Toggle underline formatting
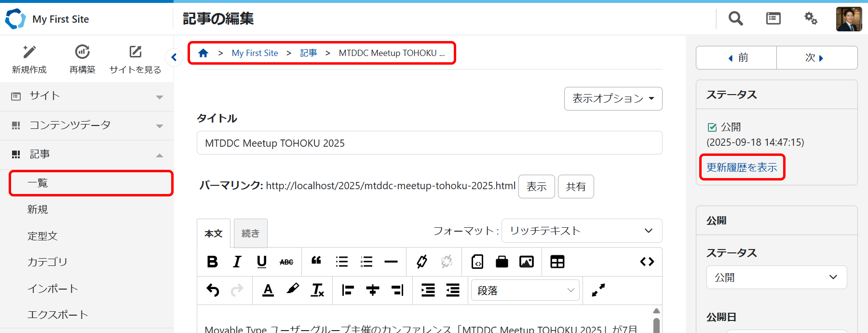Screen dimensions: 868x333 [262, 262]
